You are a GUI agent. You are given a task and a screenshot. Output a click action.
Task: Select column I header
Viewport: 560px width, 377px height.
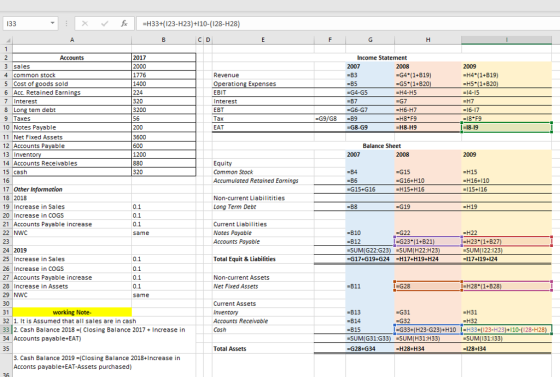(x=506, y=40)
